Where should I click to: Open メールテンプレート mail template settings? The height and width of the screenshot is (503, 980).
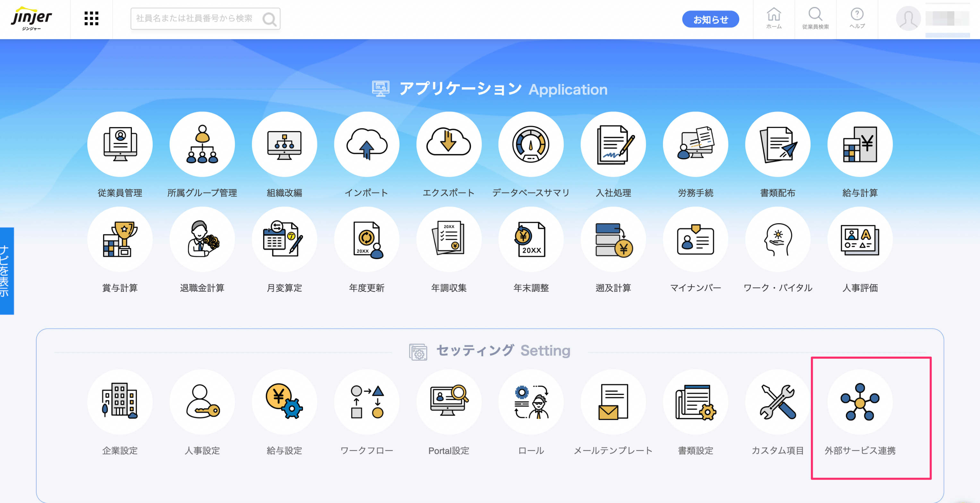[613, 402]
